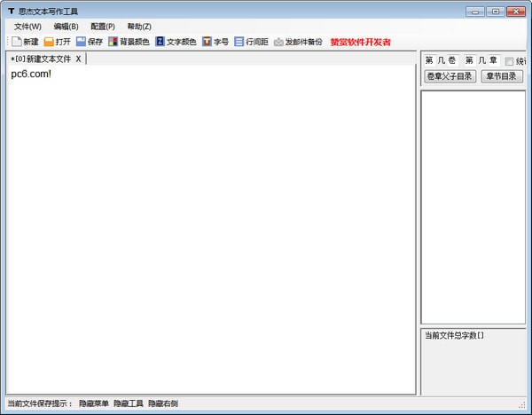
Task: Click the 打开 (Open) folder icon
Action: pyautogui.click(x=49, y=42)
